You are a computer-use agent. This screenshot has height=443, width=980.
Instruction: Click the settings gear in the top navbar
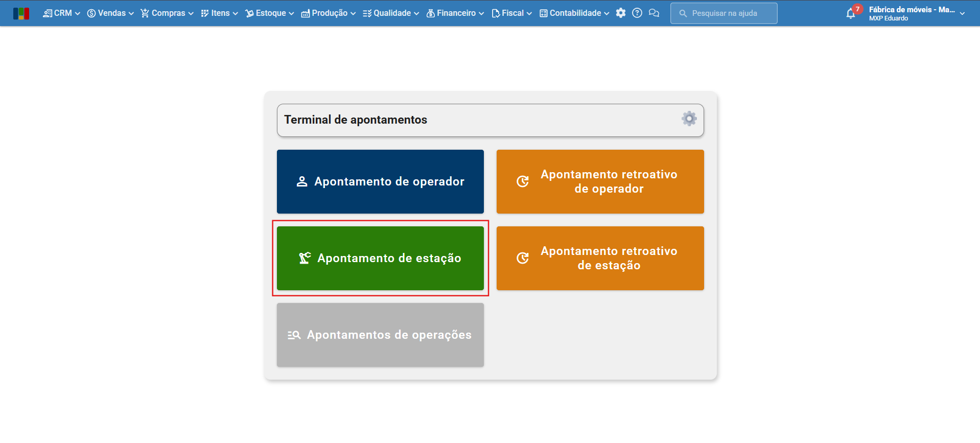tap(621, 13)
